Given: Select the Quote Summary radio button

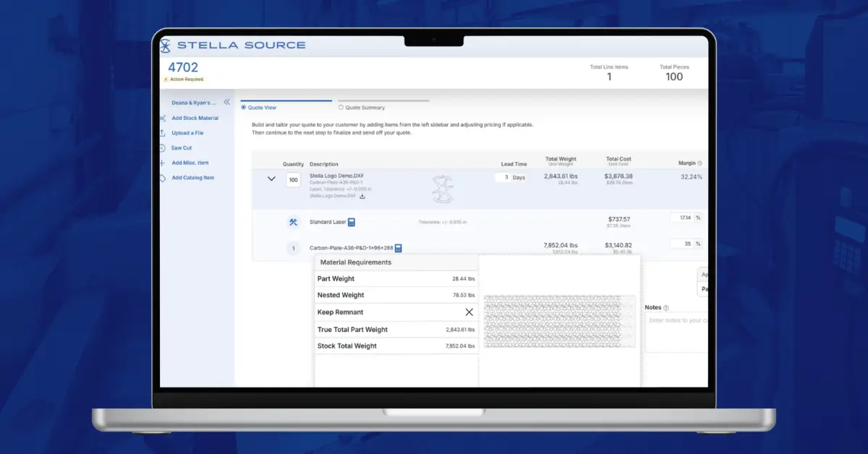Looking at the screenshot, I should (x=341, y=108).
